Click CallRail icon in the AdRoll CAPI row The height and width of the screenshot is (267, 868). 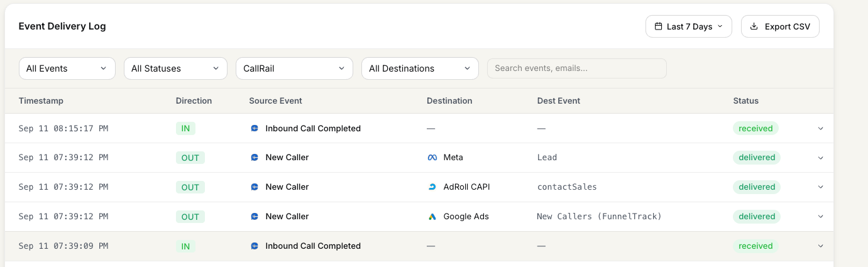[x=255, y=187]
